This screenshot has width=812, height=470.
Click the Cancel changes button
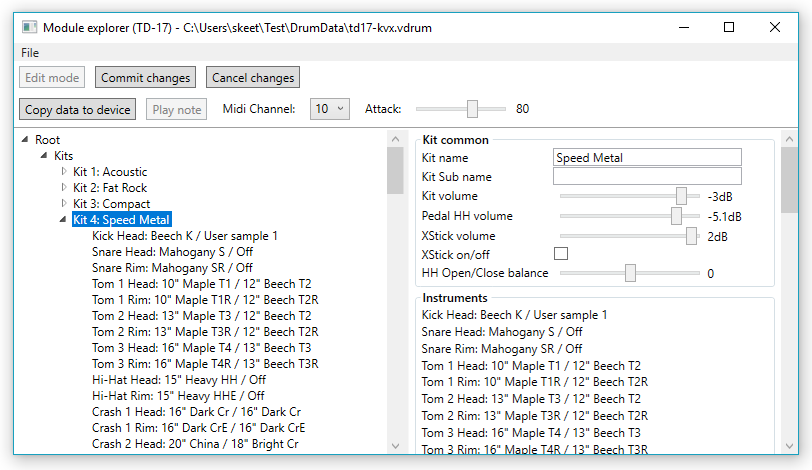(253, 78)
